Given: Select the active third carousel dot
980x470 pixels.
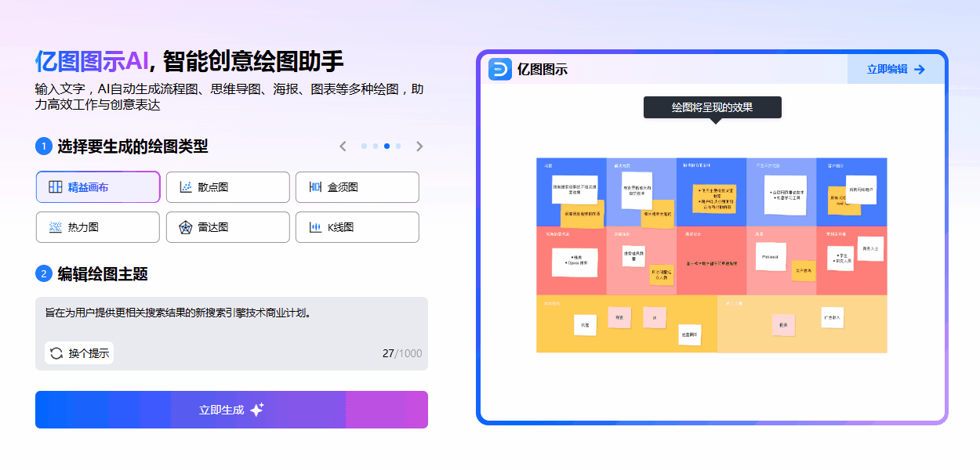Looking at the screenshot, I should [x=387, y=146].
